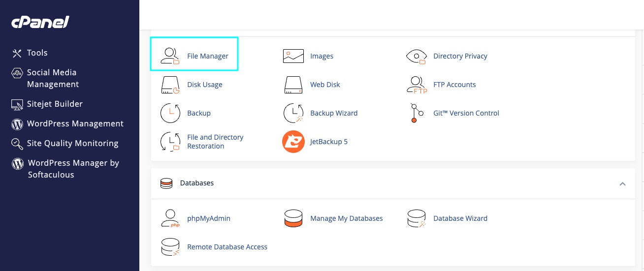Image resolution: width=644 pixels, height=271 pixels.
Task: Click the File and Directory Restoration link
Action: 215,142
